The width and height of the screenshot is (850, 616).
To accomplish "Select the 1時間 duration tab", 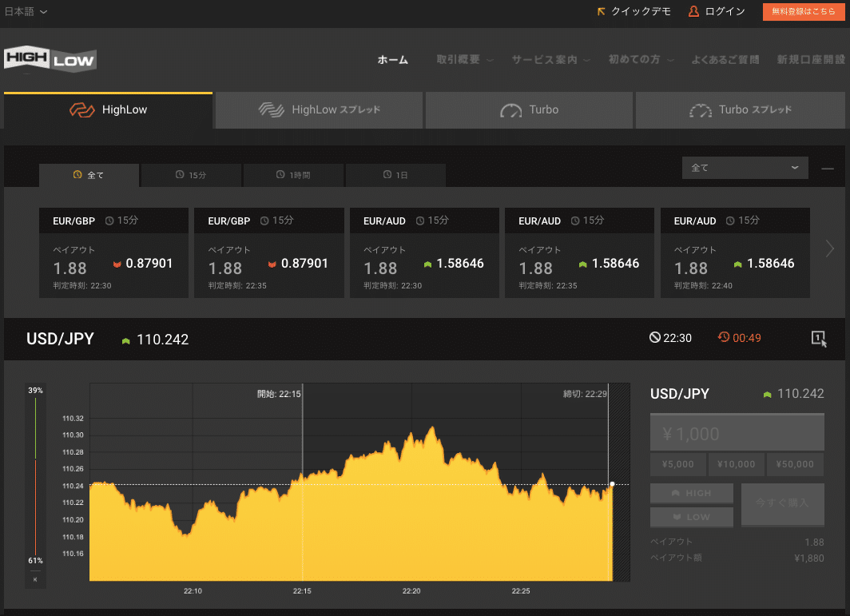I will pyautogui.click(x=293, y=175).
